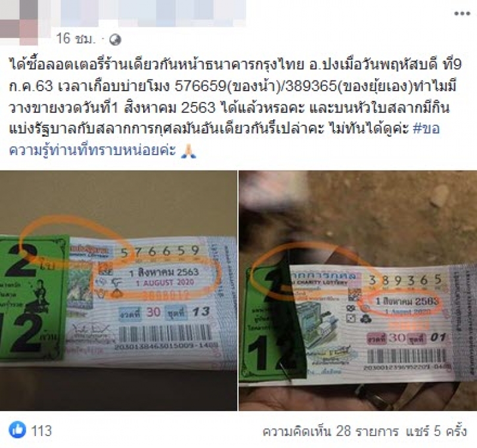Open the right lottery ticket photo 389365
The height and width of the screenshot is (448, 477).
click(x=358, y=291)
